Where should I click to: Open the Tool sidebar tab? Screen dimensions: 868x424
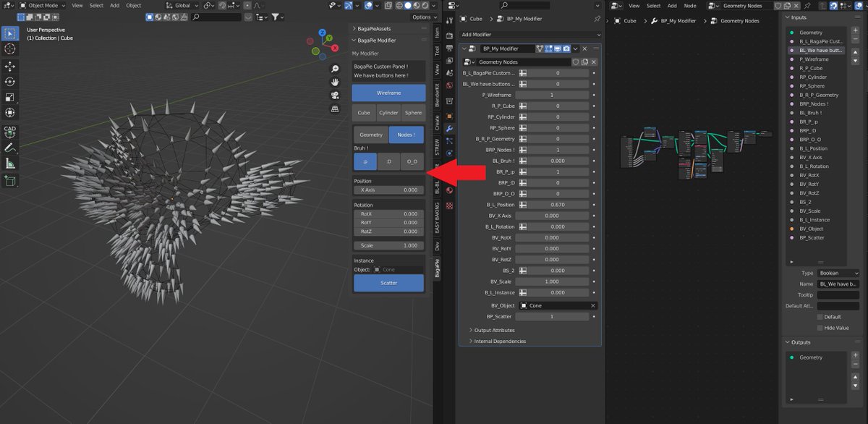click(437, 51)
